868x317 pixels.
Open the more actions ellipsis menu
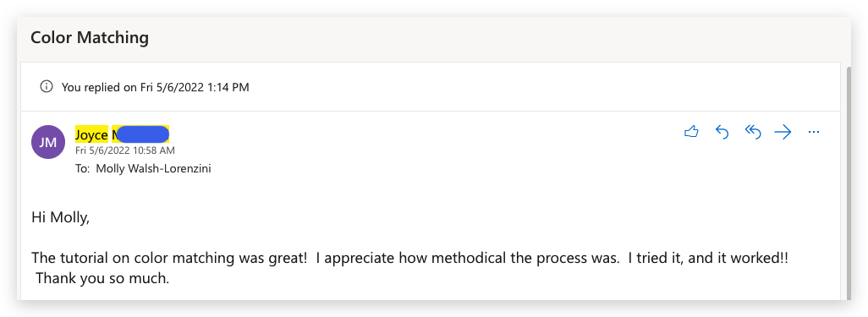click(x=813, y=132)
